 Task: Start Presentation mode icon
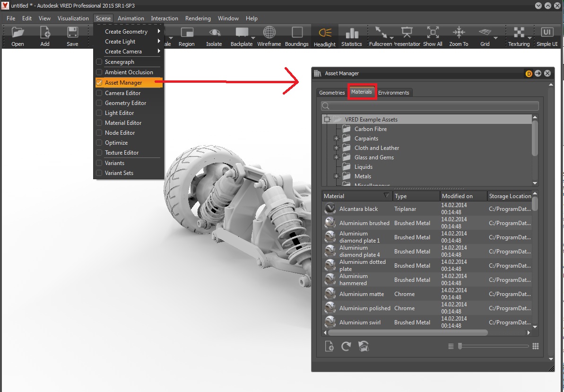click(407, 36)
